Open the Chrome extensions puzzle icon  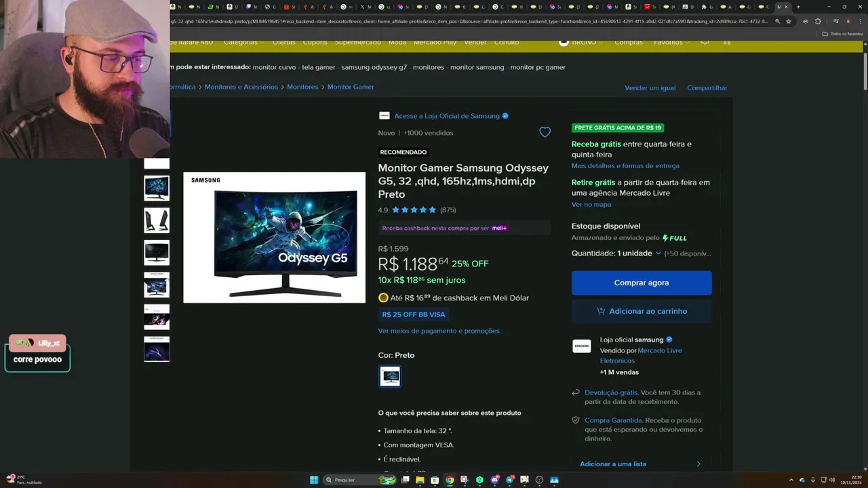(x=818, y=21)
